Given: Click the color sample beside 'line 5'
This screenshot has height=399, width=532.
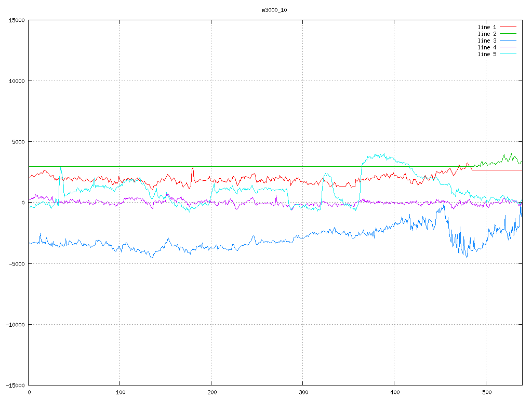Looking at the screenshot, I should [509, 54].
